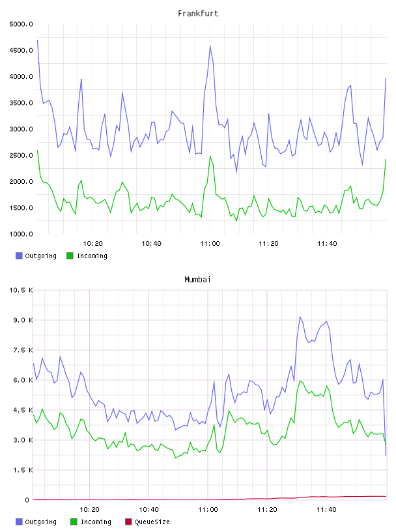Click the 11:00 time label under Mumbai
396x532 pixels.
click(x=208, y=510)
